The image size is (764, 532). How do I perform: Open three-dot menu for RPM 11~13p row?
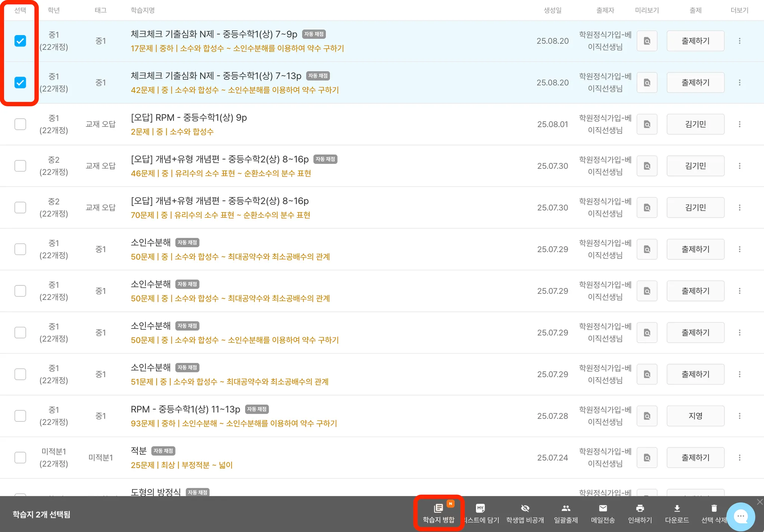(739, 416)
